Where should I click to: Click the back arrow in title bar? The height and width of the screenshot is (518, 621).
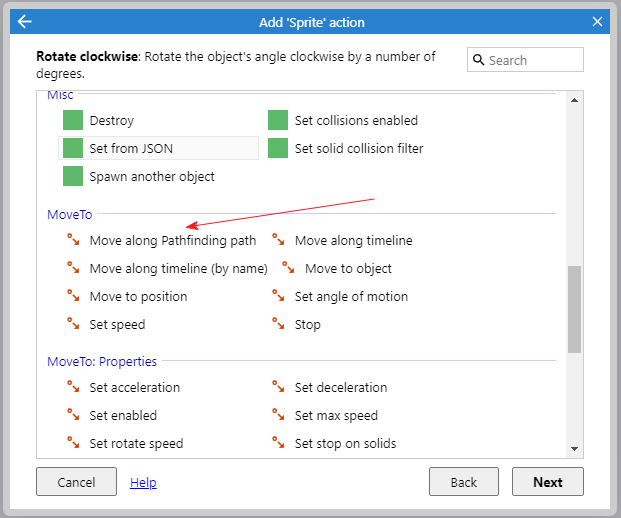pos(25,22)
